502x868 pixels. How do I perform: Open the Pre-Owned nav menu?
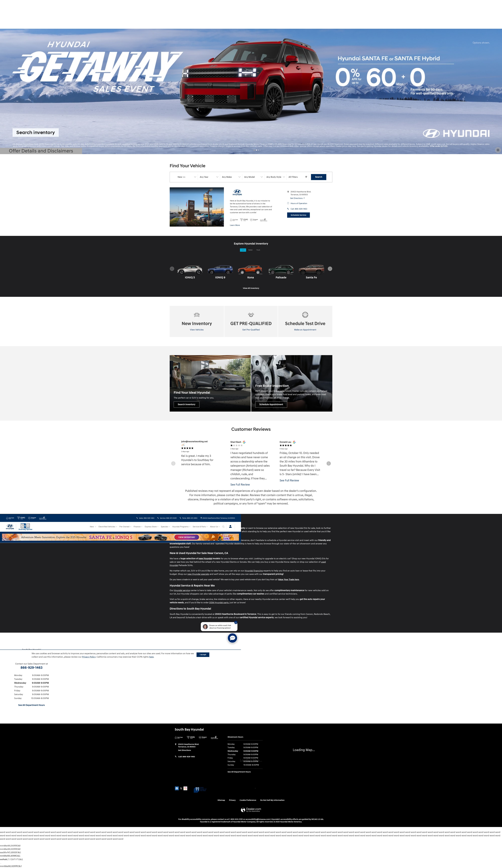(125, 527)
